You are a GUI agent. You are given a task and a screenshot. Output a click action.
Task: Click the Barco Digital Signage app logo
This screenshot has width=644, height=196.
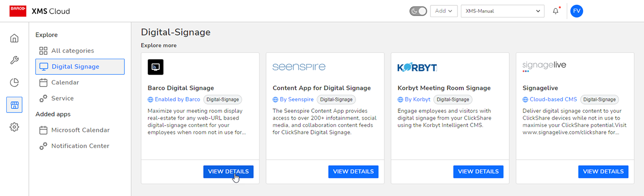(156, 67)
